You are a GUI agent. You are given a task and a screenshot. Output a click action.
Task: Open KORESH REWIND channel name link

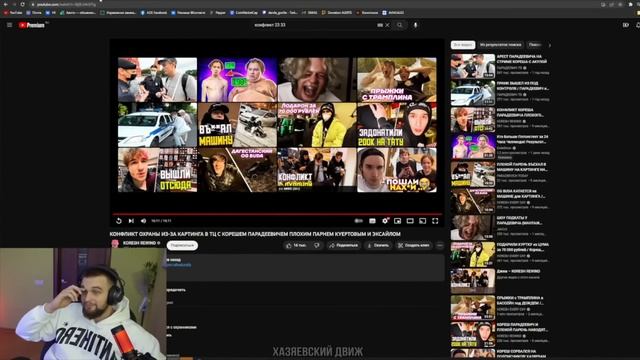tap(139, 243)
